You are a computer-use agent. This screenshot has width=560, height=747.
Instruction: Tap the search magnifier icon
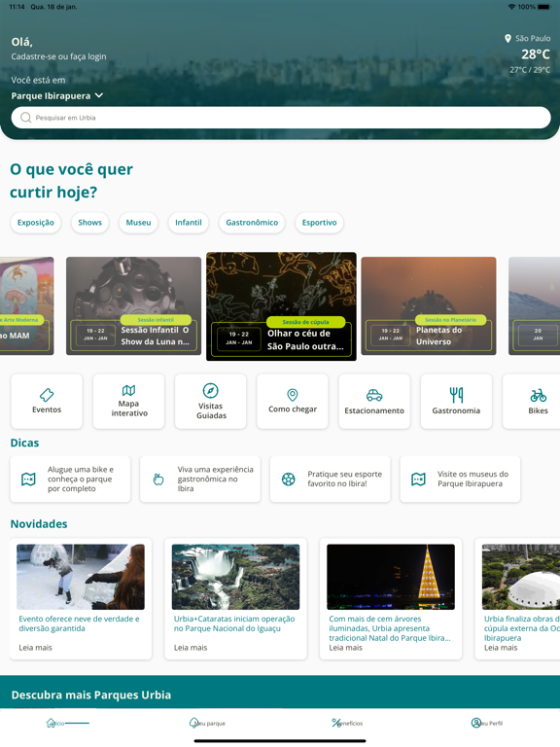coord(25,118)
